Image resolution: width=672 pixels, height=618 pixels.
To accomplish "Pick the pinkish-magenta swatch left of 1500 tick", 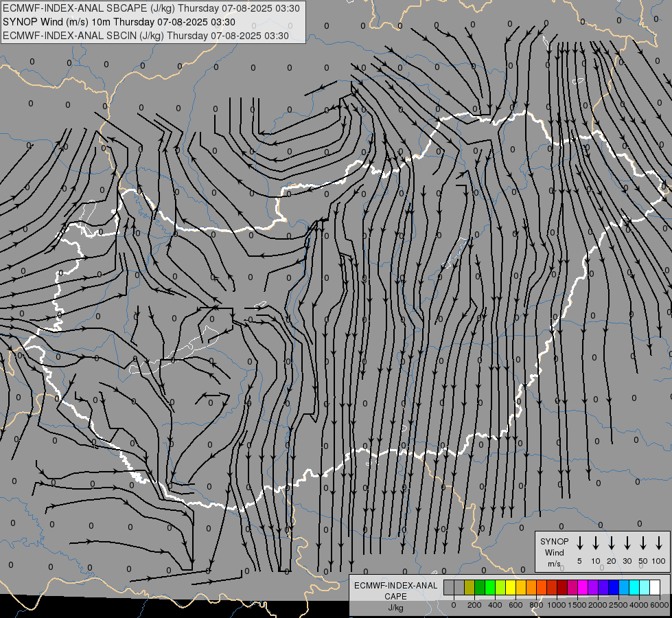I will [x=572, y=587].
